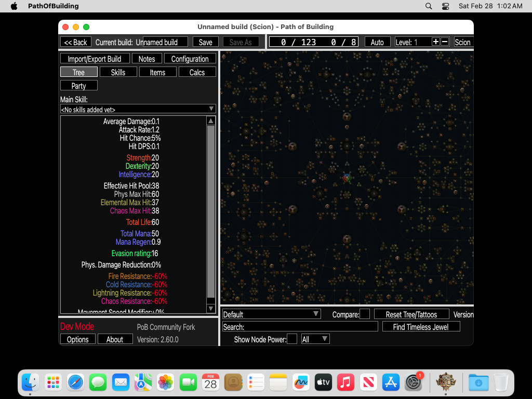This screenshot has width=532, height=399.
Task: Expand the Main Skill dropdown
Action: (x=138, y=109)
